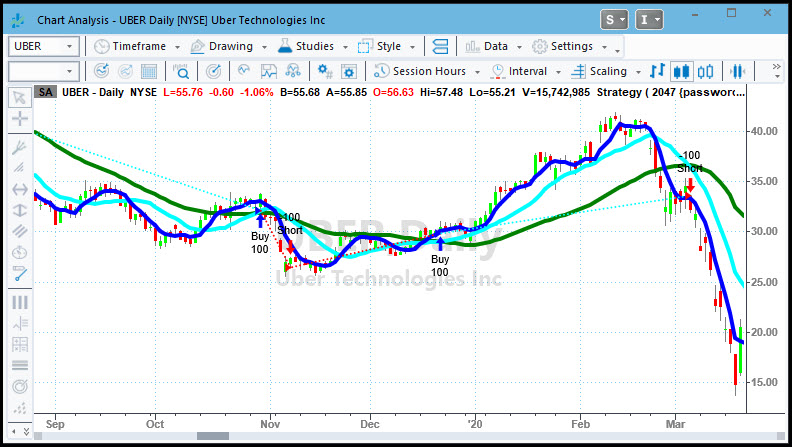Screen dimensions: 792x447
Task: Expand the S button dropdown arrow
Action: click(623, 20)
